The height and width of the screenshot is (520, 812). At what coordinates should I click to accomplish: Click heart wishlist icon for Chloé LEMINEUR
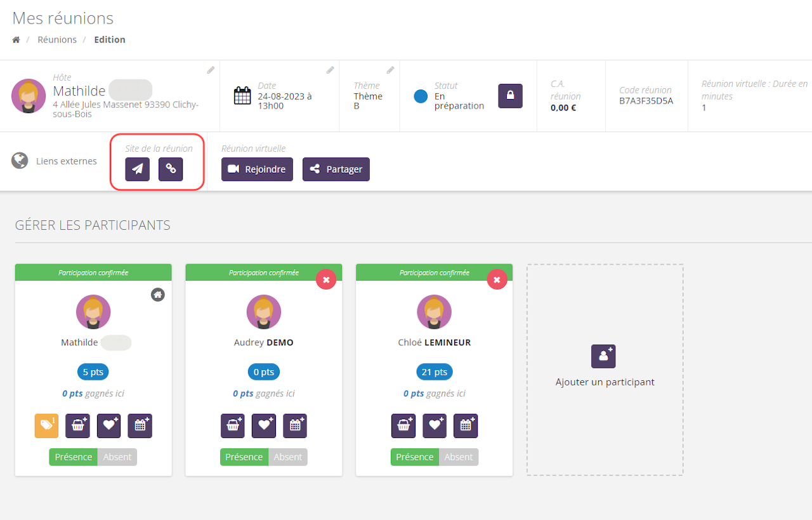(x=435, y=425)
